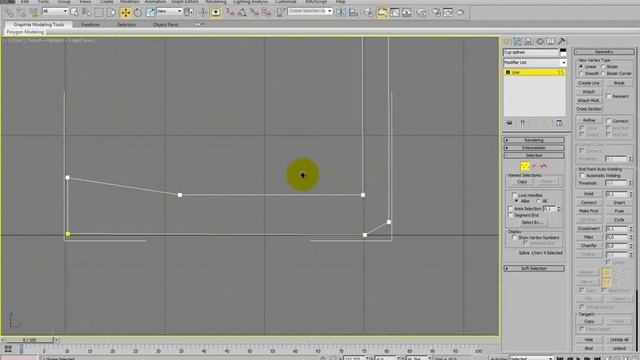Toggle the 3D Snaps icon
This screenshot has height=360, width=640.
(231, 13)
